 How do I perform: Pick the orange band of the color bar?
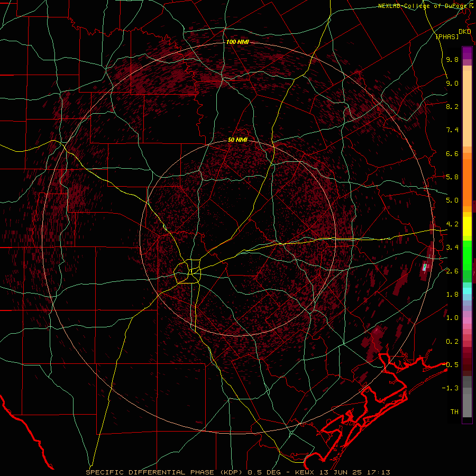(x=467, y=183)
